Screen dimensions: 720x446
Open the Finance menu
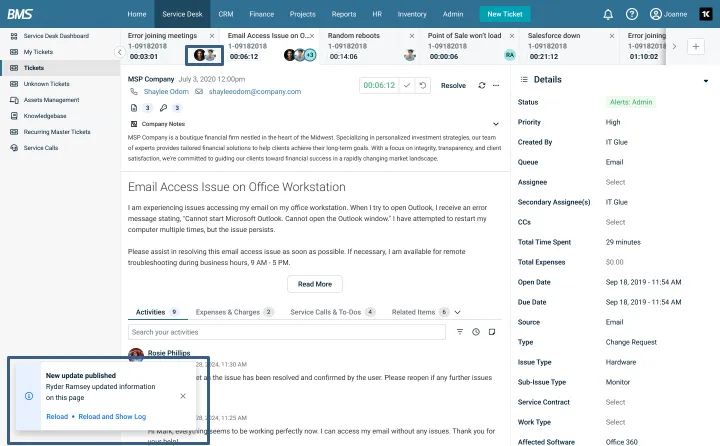coord(263,14)
